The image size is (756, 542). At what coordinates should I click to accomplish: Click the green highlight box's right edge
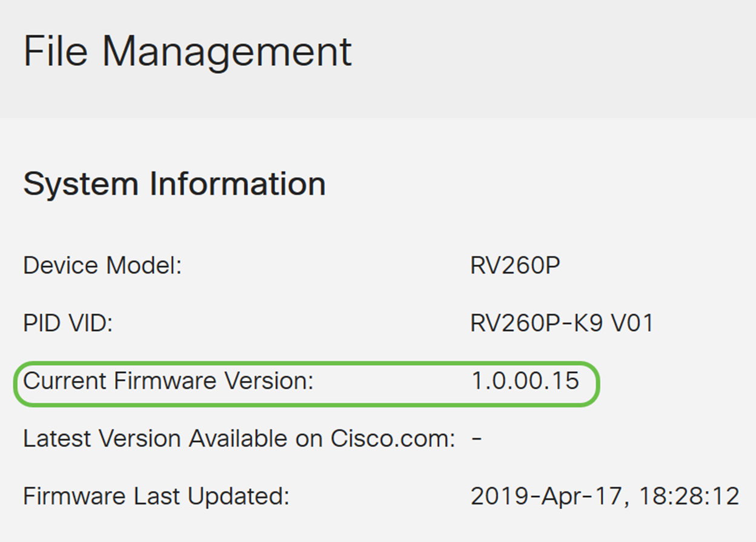click(x=598, y=383)
